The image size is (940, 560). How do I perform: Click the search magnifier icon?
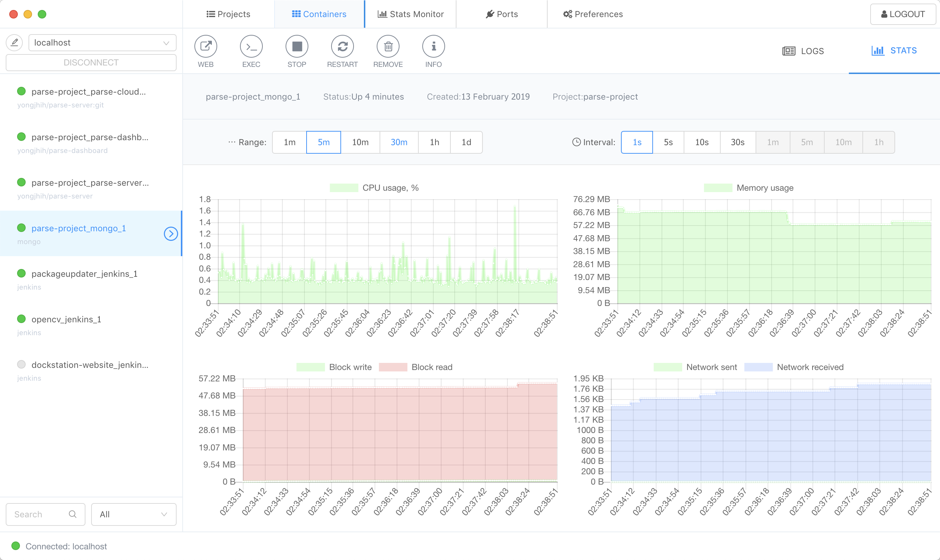pyautogui.click(x=73, y=514)
